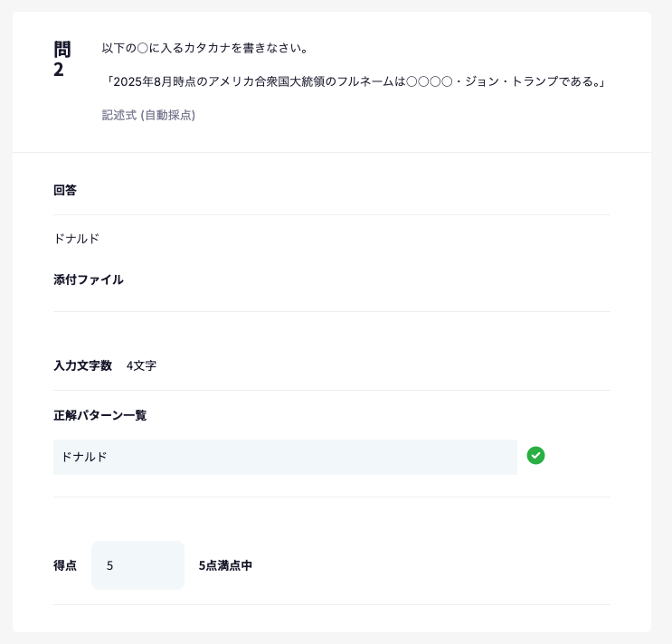This screenshot has width=672, height=644.
Task: Click the 得点 label
Action: [65, 565]
